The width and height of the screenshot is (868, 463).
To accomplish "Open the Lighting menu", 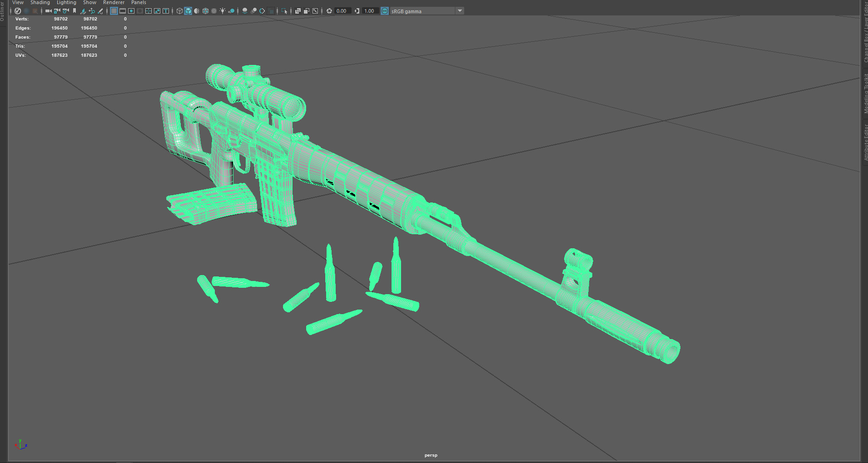I will [x=66, y=3].
